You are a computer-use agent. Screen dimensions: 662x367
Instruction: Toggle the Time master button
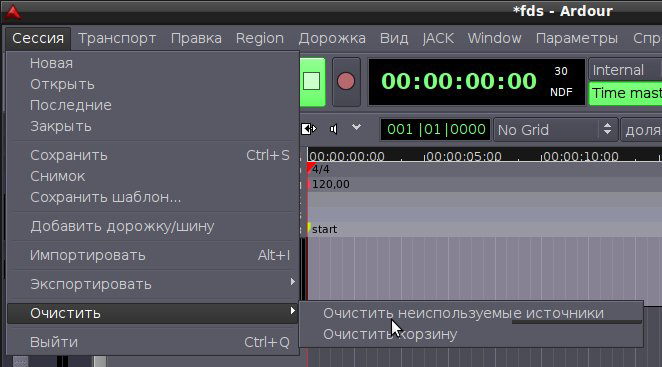[x=625, y=93]
